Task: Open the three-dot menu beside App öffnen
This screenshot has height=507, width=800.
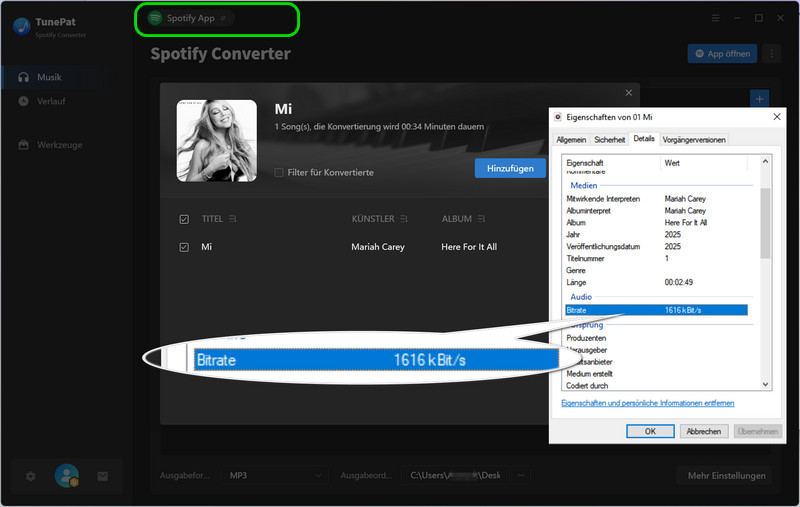Action: (x=771, y=54)
